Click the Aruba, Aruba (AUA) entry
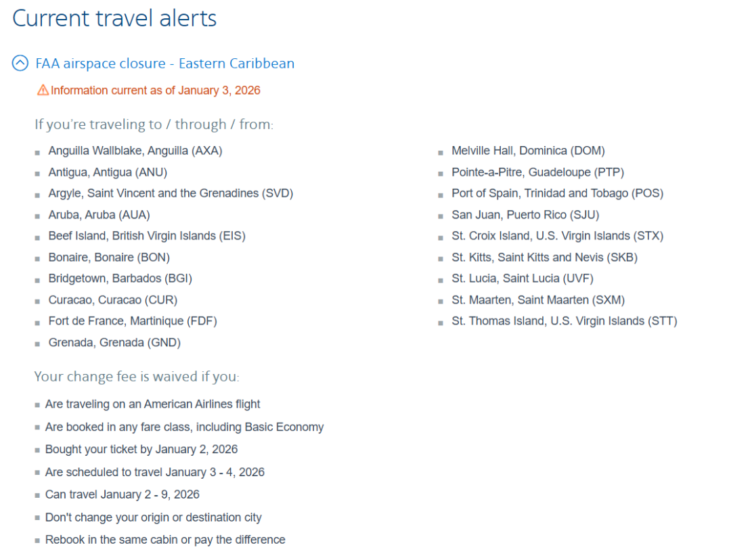This screenshot has height=560, width=731. (99, 215)
